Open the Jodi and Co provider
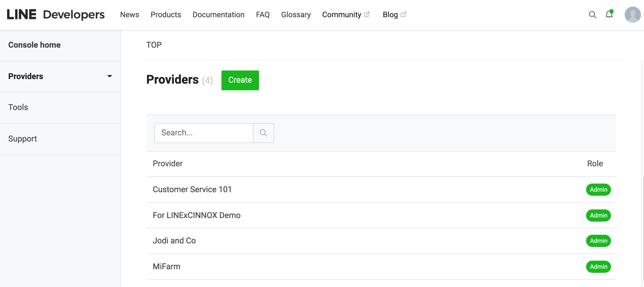 [x=174, y=241]
